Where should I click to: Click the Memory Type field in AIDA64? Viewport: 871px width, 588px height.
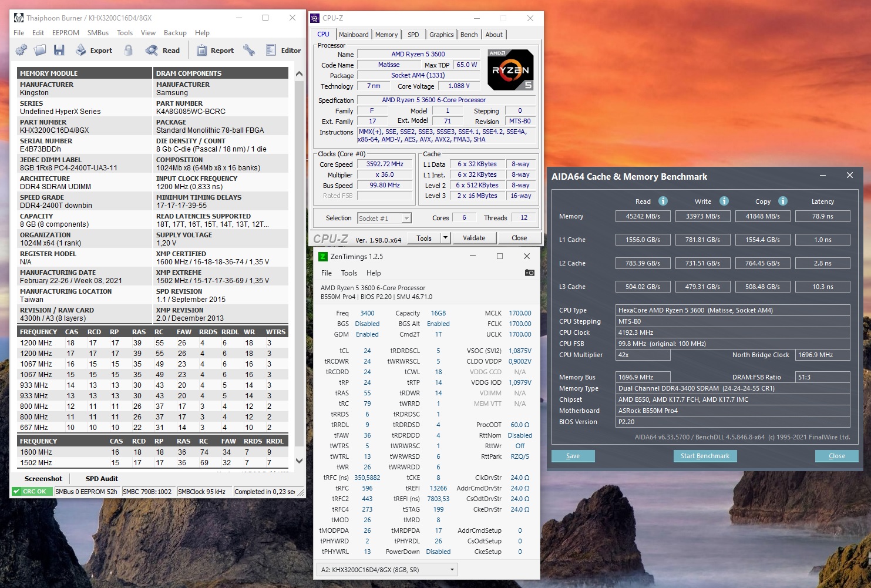coord(733,388)
